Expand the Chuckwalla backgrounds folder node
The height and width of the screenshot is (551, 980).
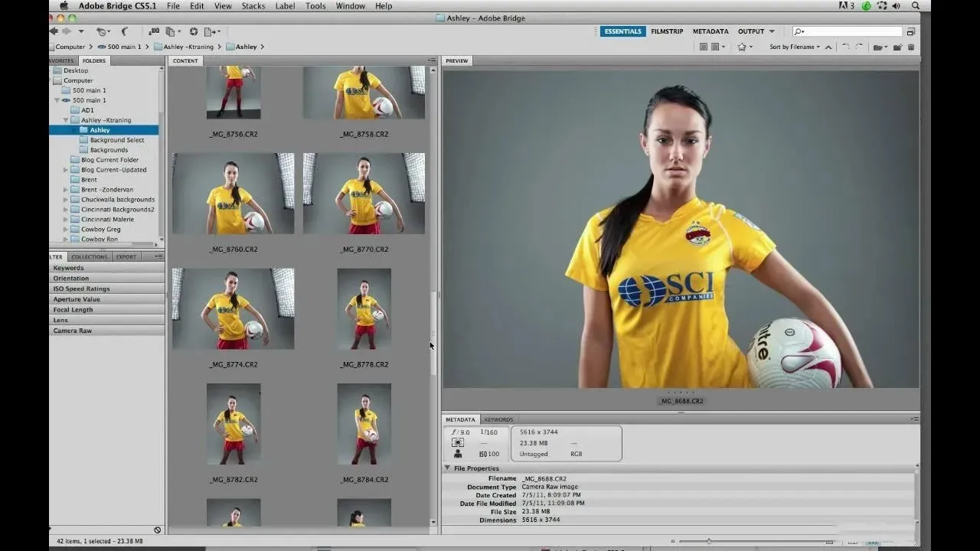click(66, 200)
